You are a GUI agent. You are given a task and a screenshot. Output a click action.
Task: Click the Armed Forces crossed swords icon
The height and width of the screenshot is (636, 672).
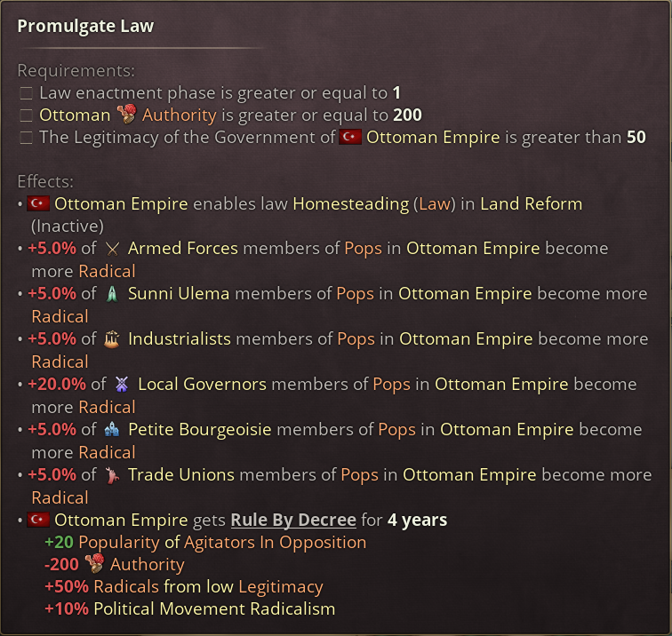click(x=112, y=249)
